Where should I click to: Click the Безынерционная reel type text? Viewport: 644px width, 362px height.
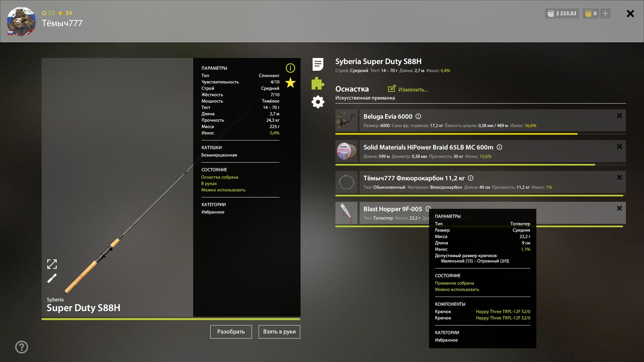pos(219,155)
